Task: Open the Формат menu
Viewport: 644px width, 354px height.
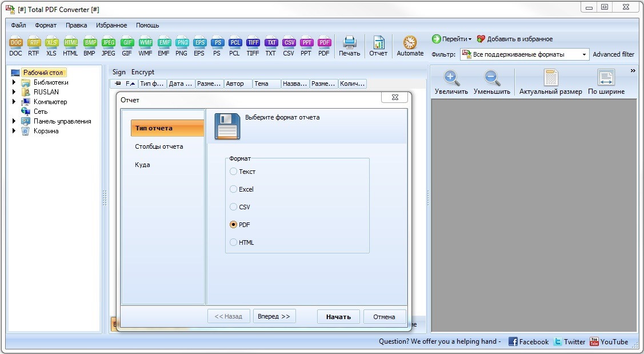Action: click(46, 25)
